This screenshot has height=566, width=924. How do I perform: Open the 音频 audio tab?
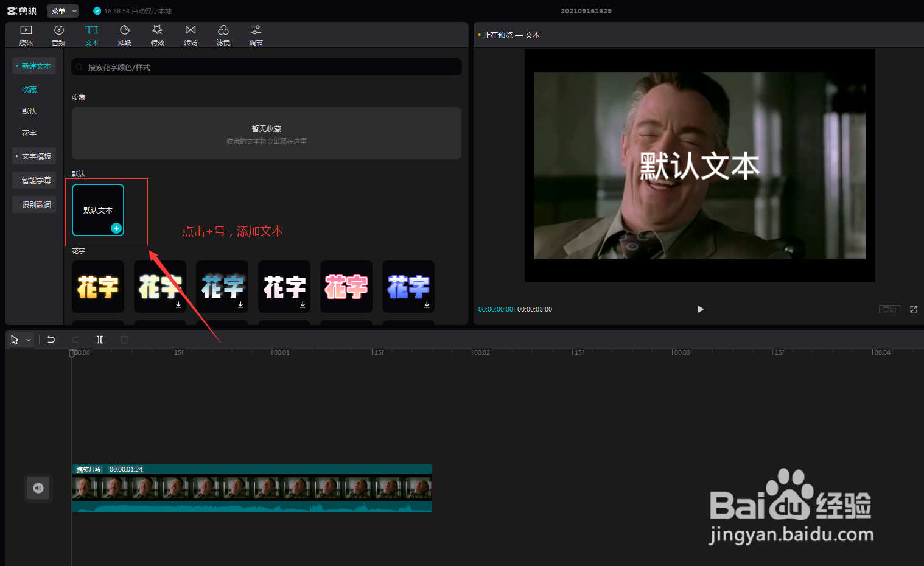click(x=58, y=35)
